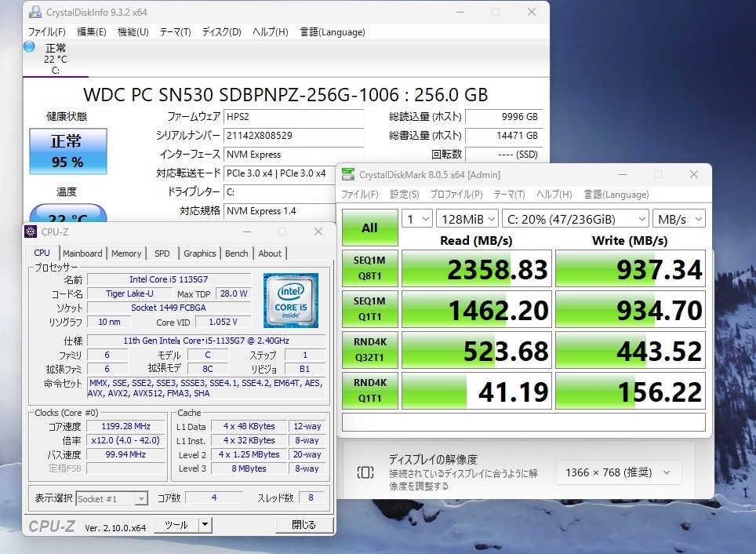Click the WDC PC SN530 drive title
Viewport: 756px width, 554px height.
click(285, 95)
